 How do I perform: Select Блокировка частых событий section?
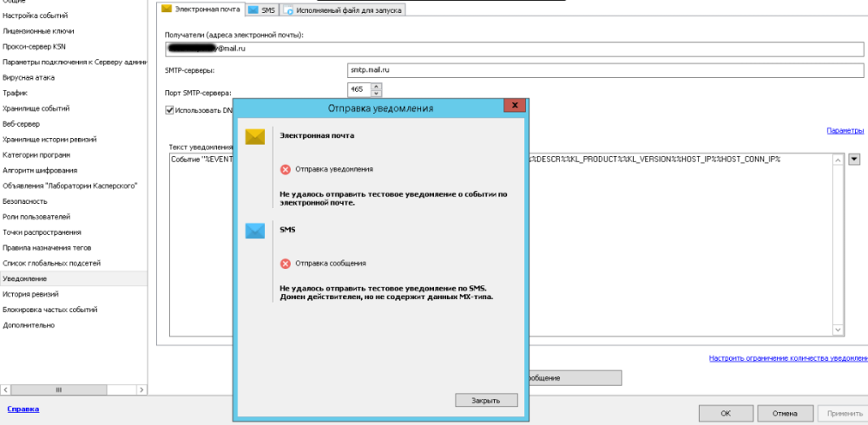tap(73, 310)
